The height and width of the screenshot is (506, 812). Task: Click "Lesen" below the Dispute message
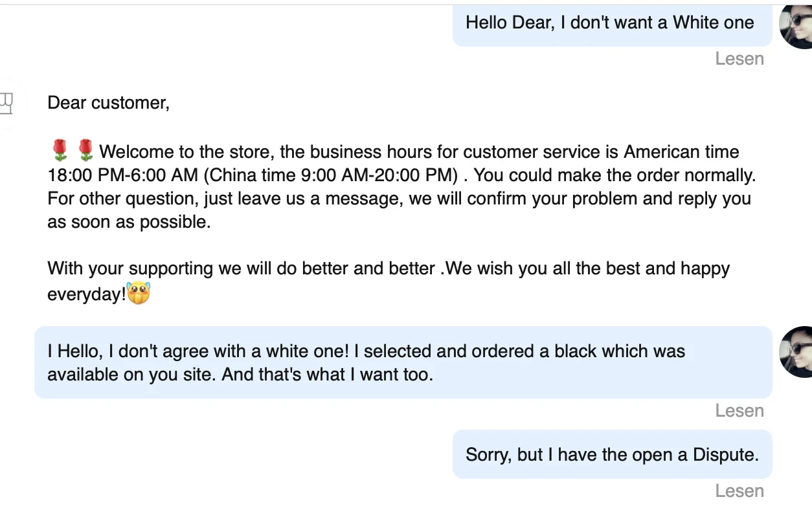pyautogui.click(x=739, y=491)
